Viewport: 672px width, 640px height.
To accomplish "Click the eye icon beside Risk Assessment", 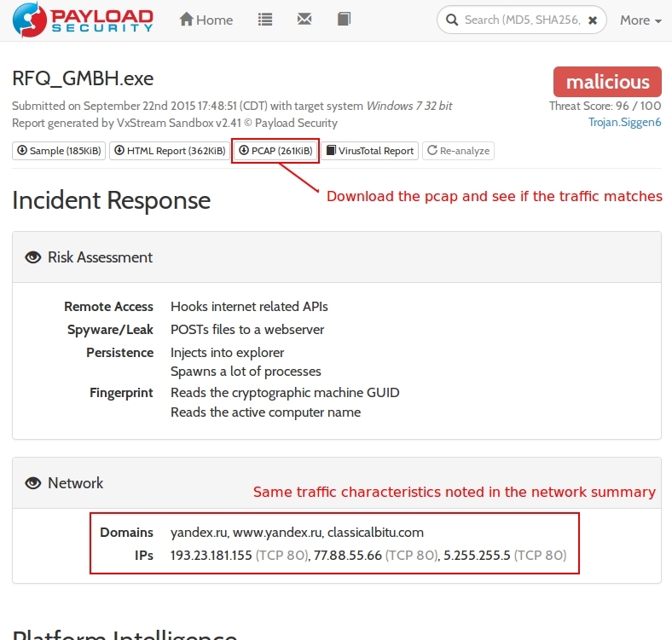I will point(33,257).
